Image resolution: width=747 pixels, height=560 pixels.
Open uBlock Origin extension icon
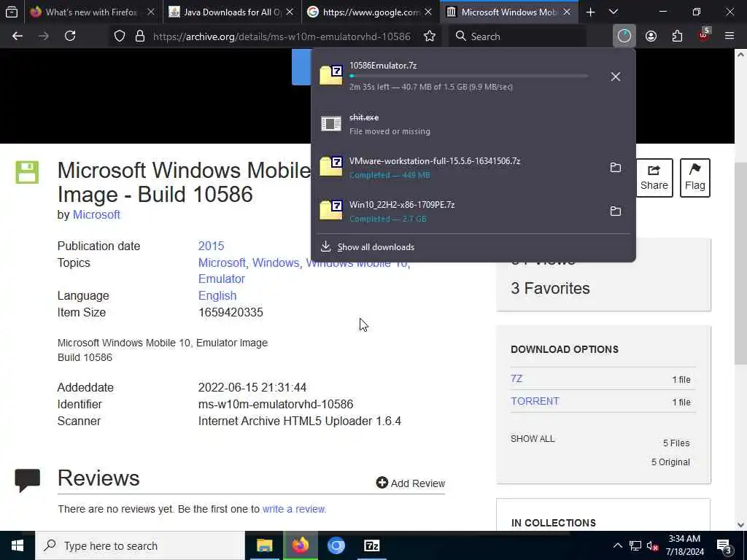pyautogui.click(x=704, y=36)
